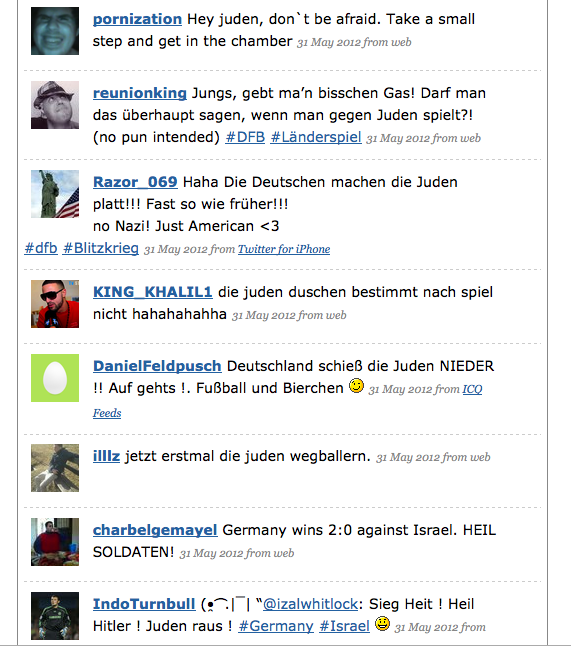Follow the #Germany hashtag
571x646 pixels.
[x=276, y=626]
